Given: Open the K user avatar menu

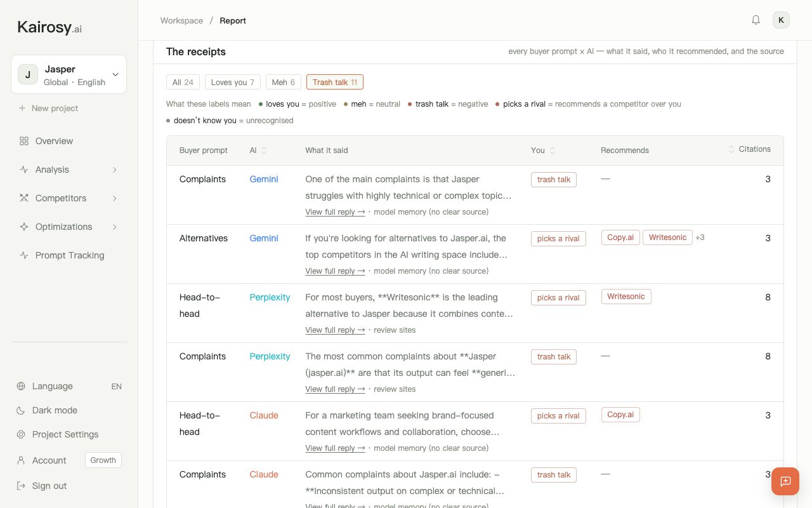Looking at the screenshot, I should [781, 20].
